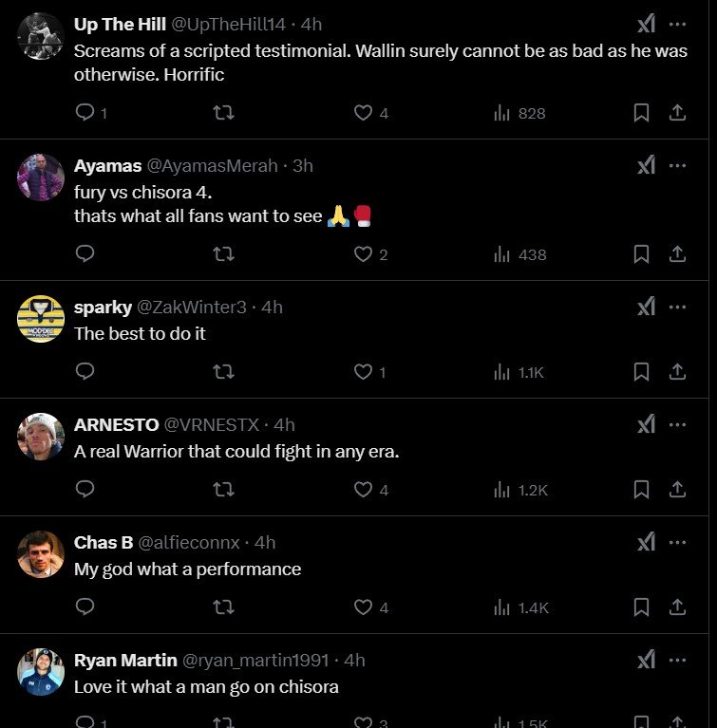Bookmark Chas B's post
Screen dimensions: 717x728
coord(641,607)
